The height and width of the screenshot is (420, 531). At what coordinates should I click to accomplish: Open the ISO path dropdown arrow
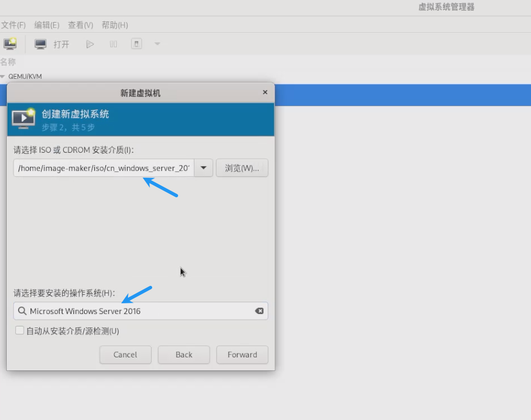203,168
